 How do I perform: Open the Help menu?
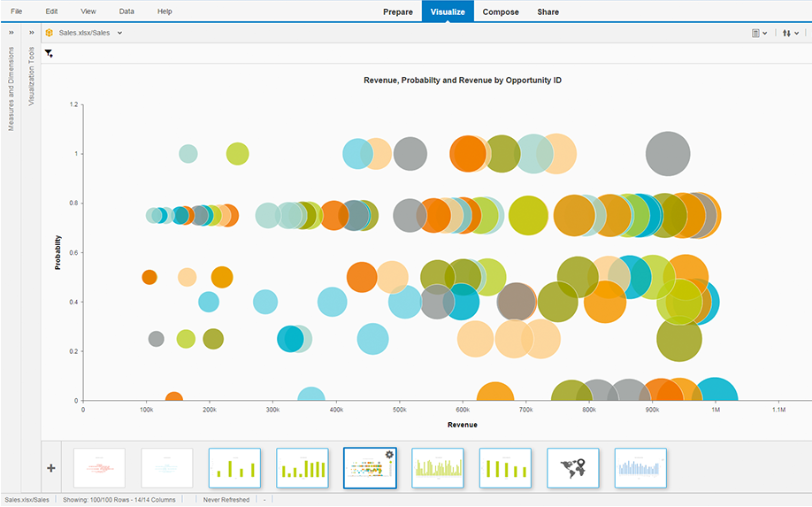(x=165, y=12)
